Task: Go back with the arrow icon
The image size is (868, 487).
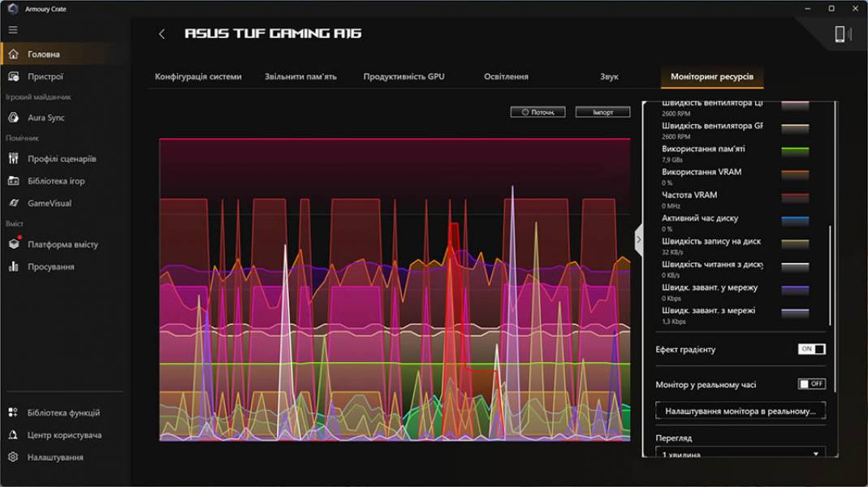Action: pyautogui.click(x=162, y=34)
